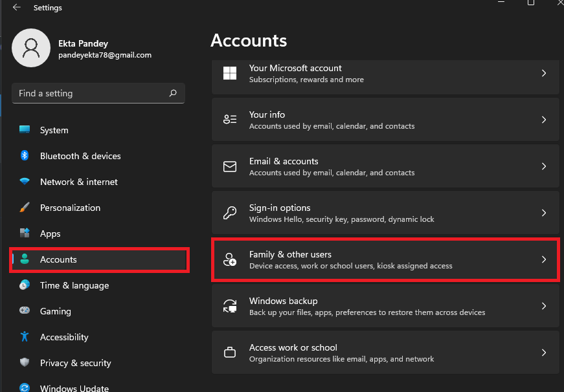Open Accessibility settings in sidebar
The image size is (564, 392).
(63, 337)
